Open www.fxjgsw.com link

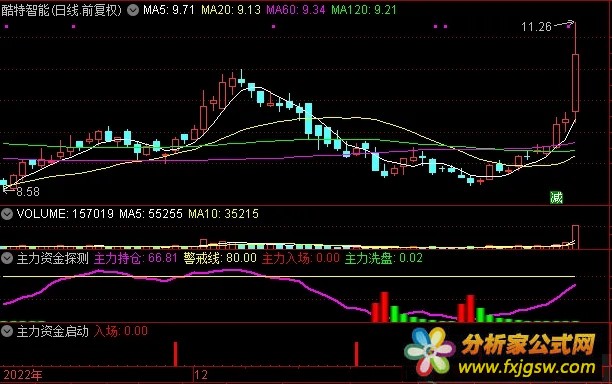coord(527,367)
